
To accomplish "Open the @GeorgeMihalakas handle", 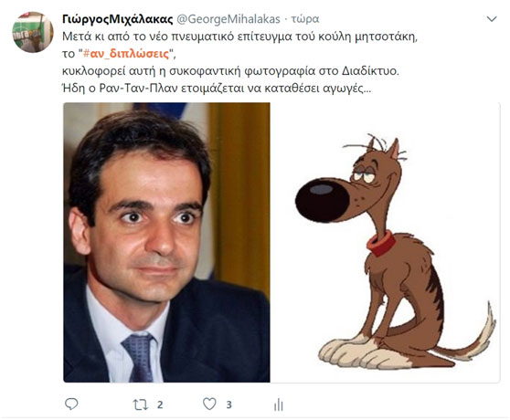I will click(x=228, y=19).
